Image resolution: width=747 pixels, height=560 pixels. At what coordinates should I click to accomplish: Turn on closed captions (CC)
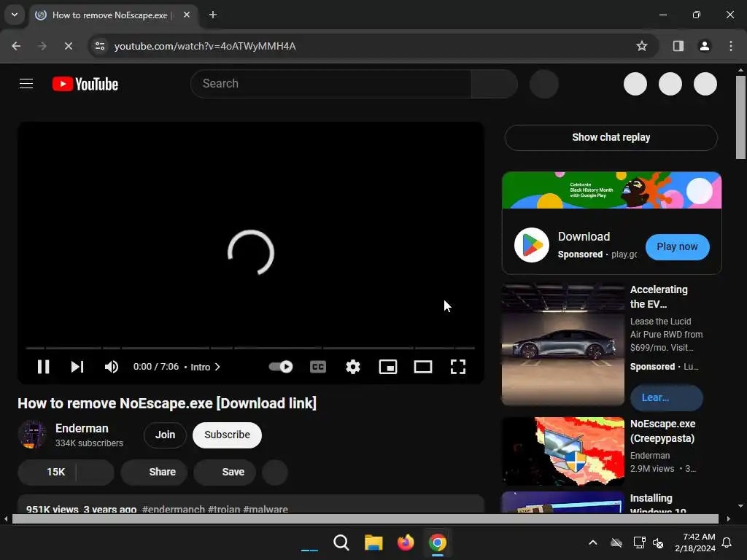point(318,367)
